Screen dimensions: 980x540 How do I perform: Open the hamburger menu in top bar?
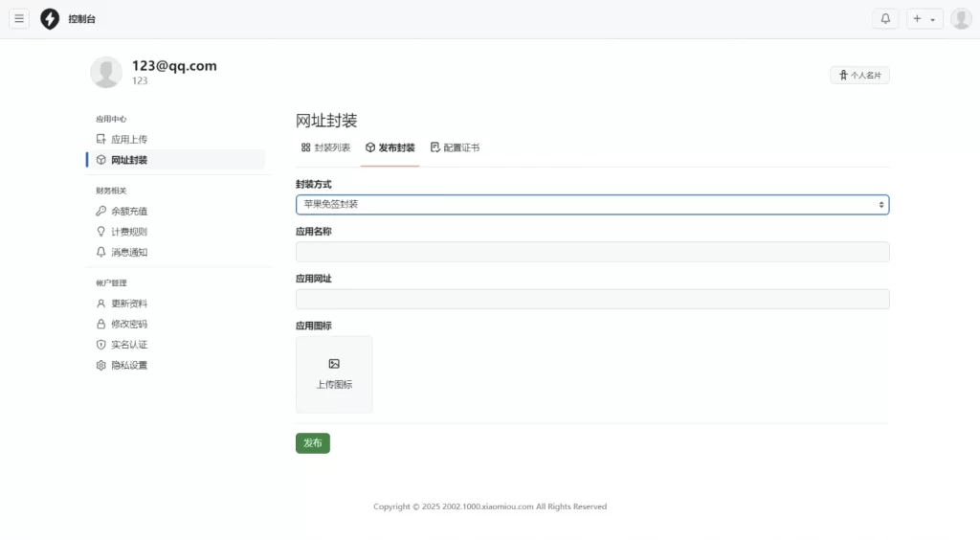click(20, 19)
